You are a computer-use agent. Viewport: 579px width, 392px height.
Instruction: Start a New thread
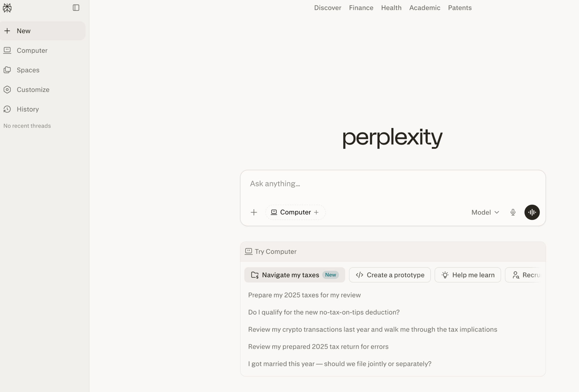click(24, 31)
